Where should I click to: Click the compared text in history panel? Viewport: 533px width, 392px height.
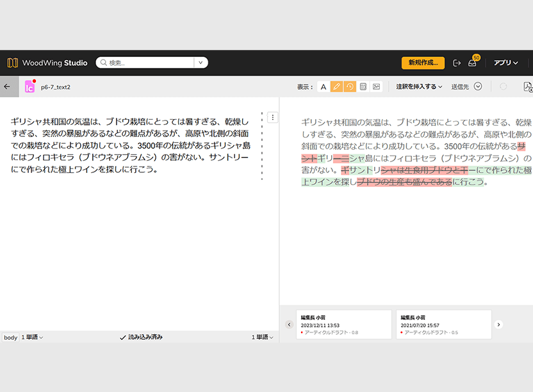(x=416, y=152)
